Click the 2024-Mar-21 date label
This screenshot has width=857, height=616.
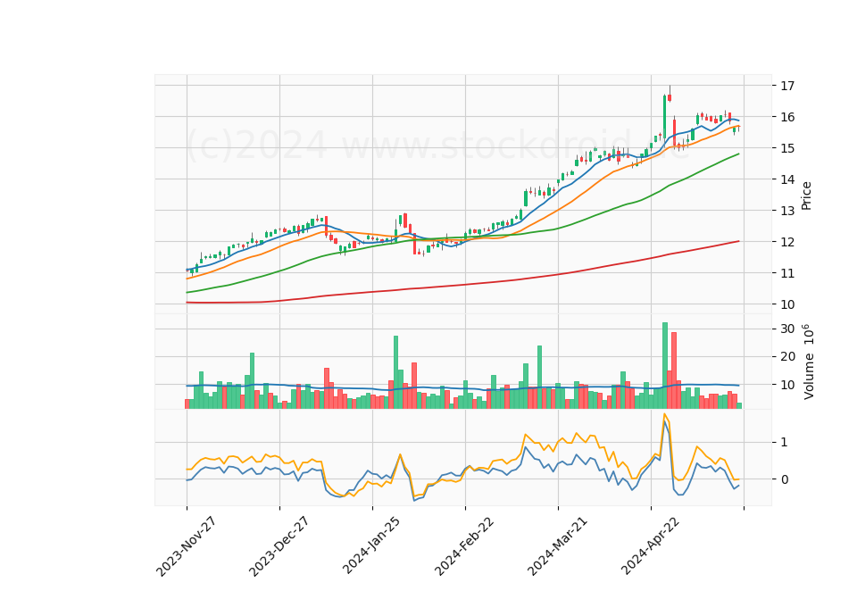[x=557, y=546]
